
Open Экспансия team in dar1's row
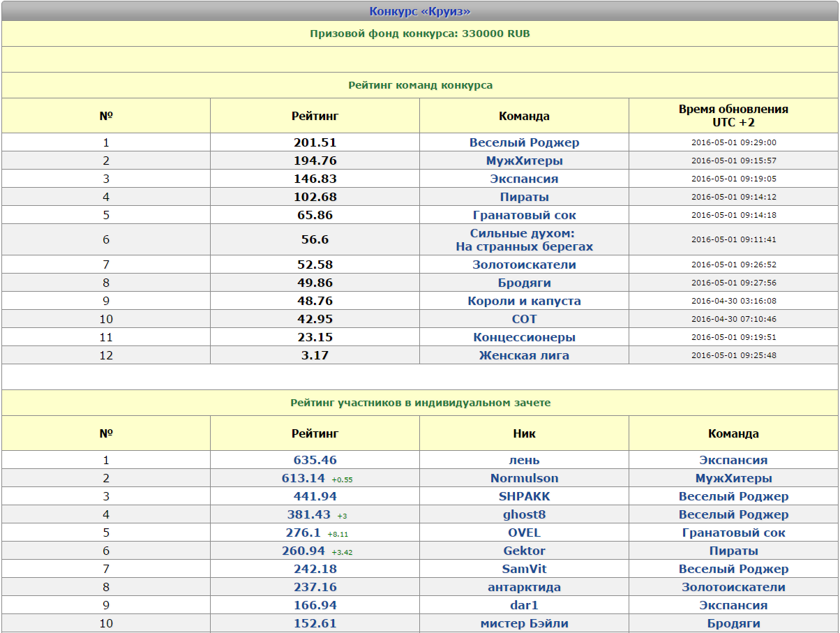pos(733,605)
